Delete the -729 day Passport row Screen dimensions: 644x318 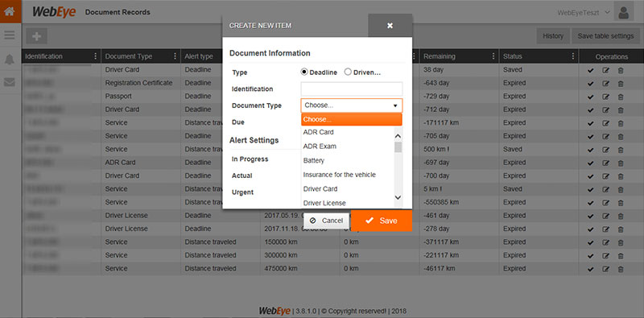620,97
